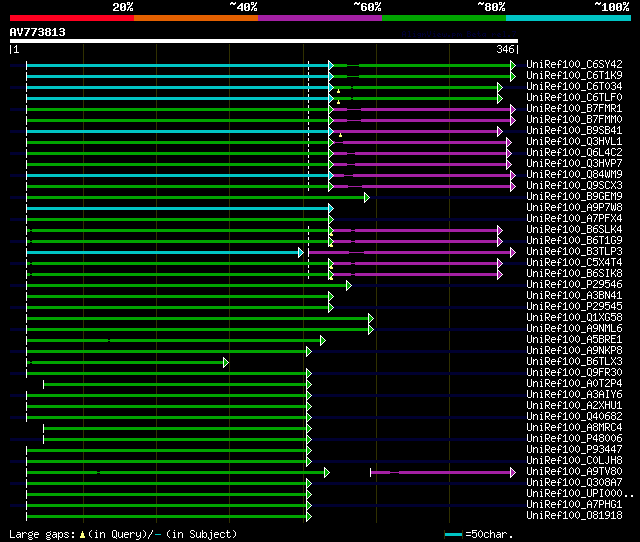Viewport: 640px width, 542px height.
Task: Click the white query sequence bar
Action: tap(264, 41)
